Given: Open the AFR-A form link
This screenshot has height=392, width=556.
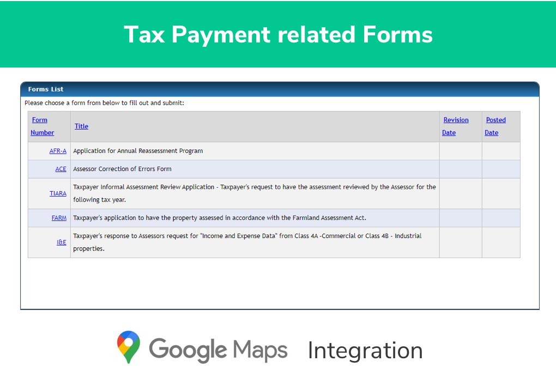Looking at the screenshot, I should point(58,151).
